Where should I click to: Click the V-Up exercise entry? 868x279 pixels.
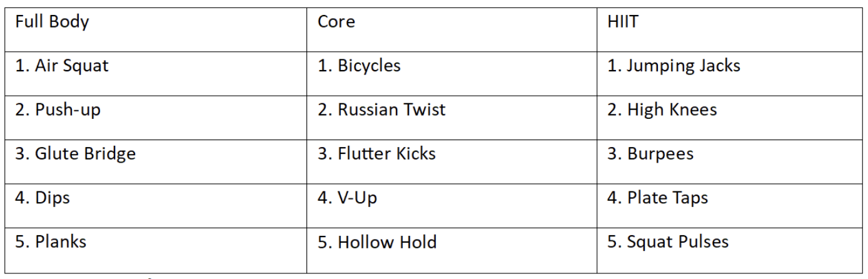(347, 198)
